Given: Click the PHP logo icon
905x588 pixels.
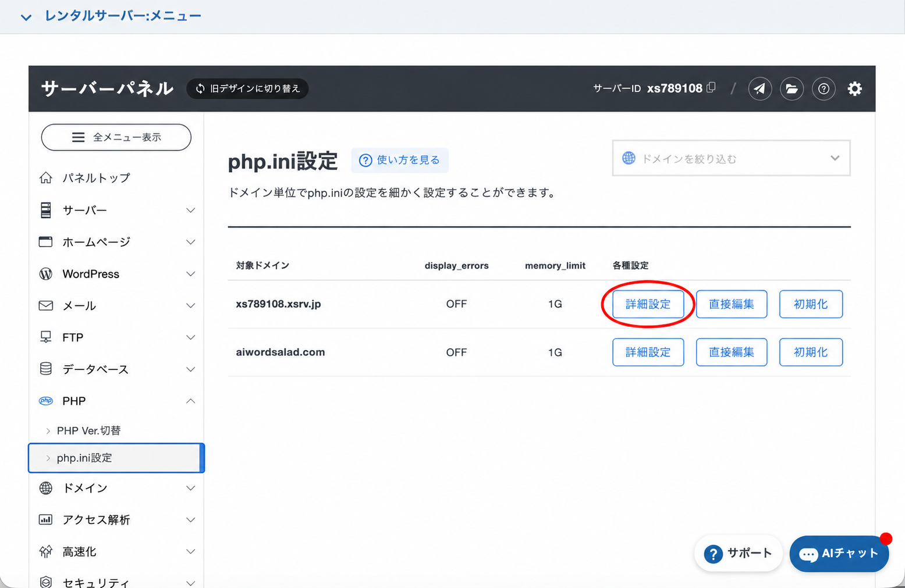Looking at the screenshot, I should [46, 401].
